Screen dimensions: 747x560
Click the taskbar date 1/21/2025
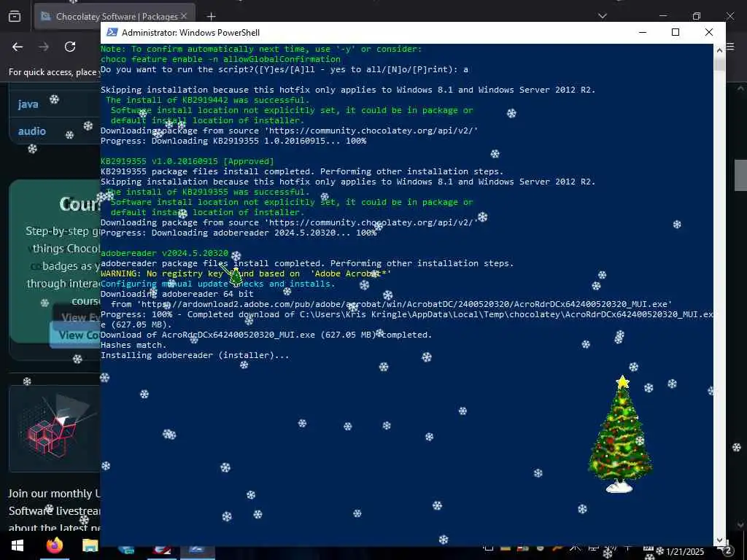point(684,552)
